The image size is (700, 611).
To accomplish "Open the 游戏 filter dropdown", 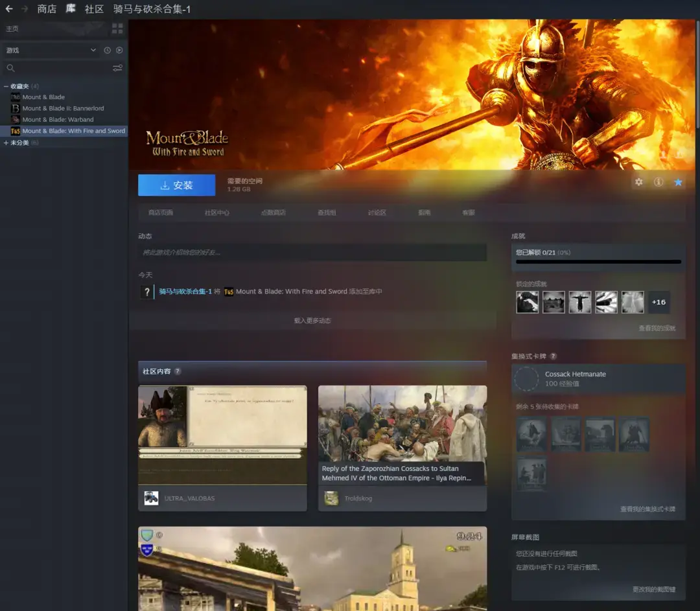I will pos(51,51).
